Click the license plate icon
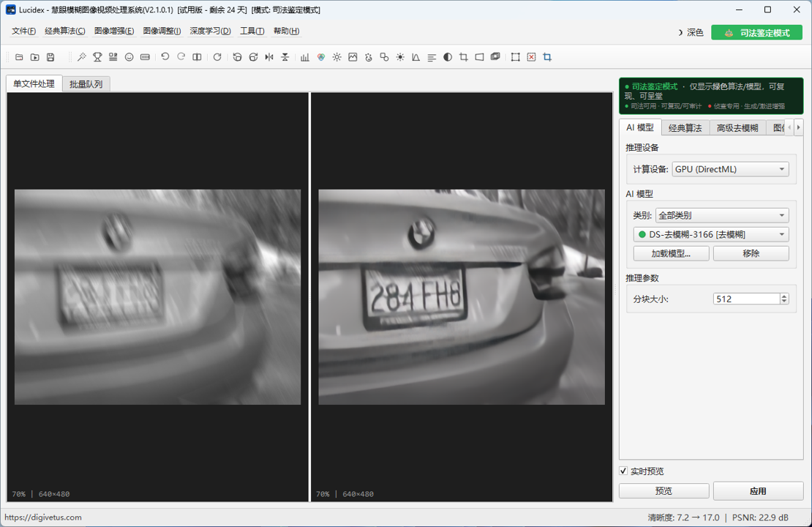 145,57
